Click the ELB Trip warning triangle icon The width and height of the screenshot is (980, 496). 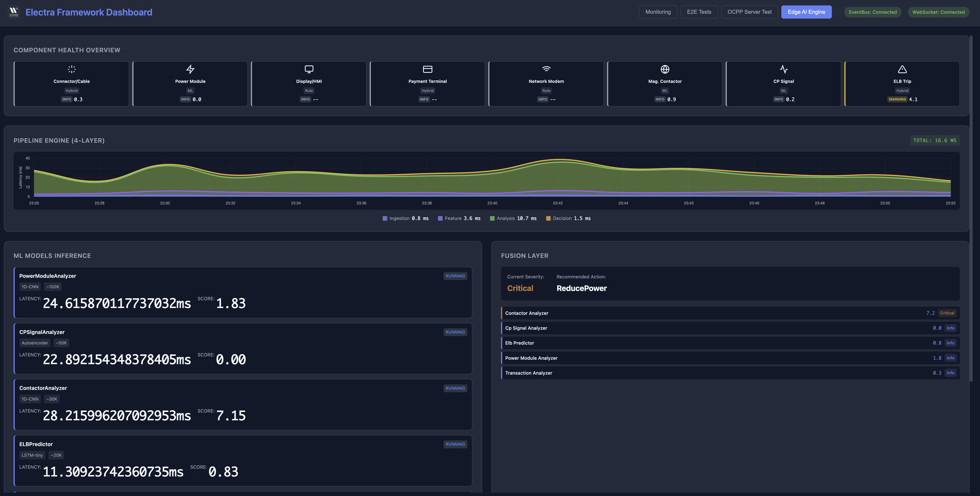(x=902, y=69)
